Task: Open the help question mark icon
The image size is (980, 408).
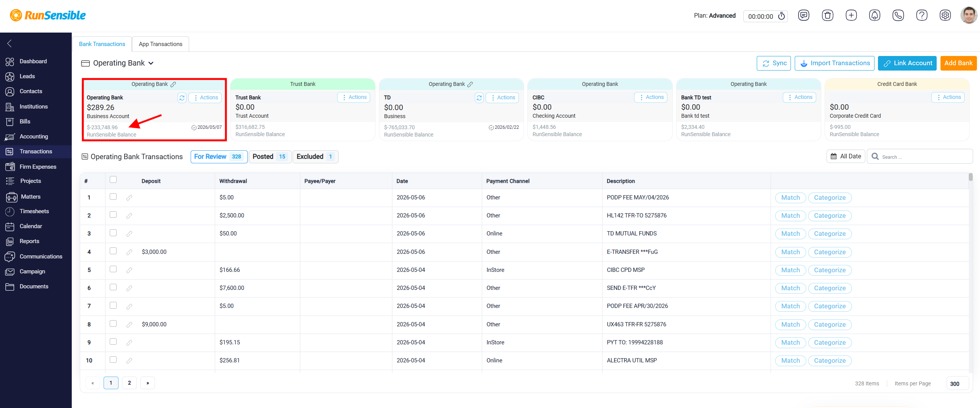Action: click(x=922, y=15)
